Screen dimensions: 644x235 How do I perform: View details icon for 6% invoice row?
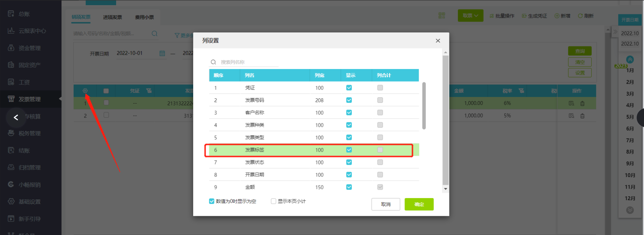click(x=571, y=104)
